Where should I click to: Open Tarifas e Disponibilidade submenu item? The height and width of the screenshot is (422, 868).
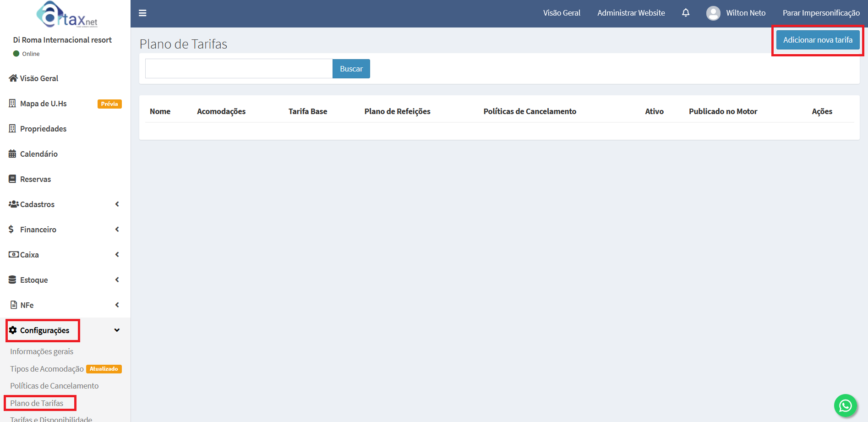(x=51, y=419)
